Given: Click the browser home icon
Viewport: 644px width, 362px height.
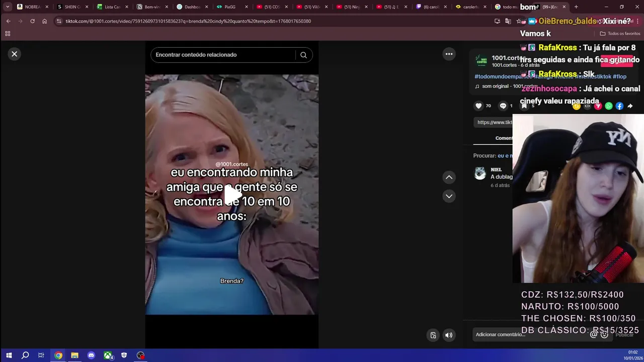Looking at the screenshot, I should (x=44, y=21).
